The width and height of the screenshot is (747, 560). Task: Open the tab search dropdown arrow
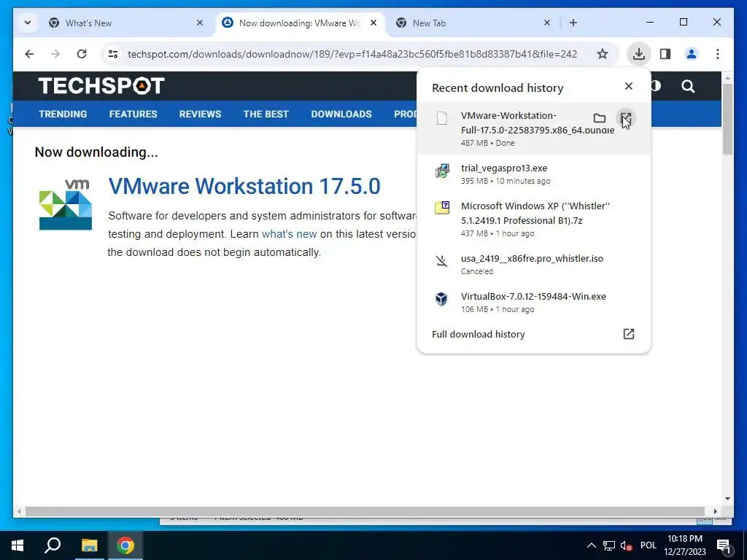point(28,23)
